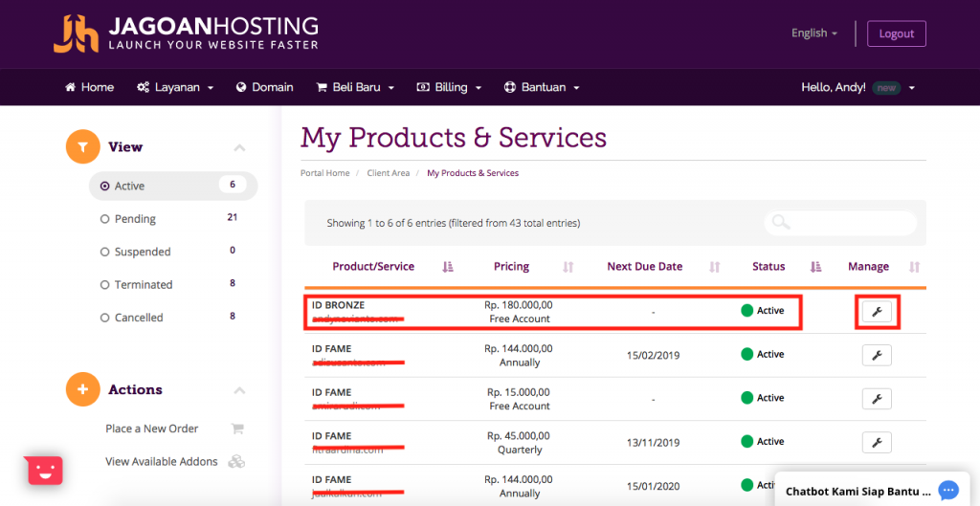Open the Domain menu item

coord(265,87)
